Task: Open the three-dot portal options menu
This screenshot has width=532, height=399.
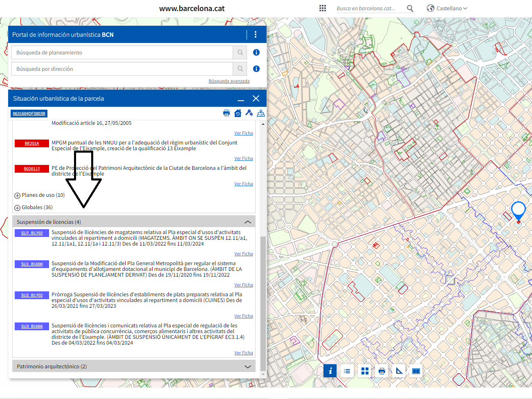Action: 256,35
